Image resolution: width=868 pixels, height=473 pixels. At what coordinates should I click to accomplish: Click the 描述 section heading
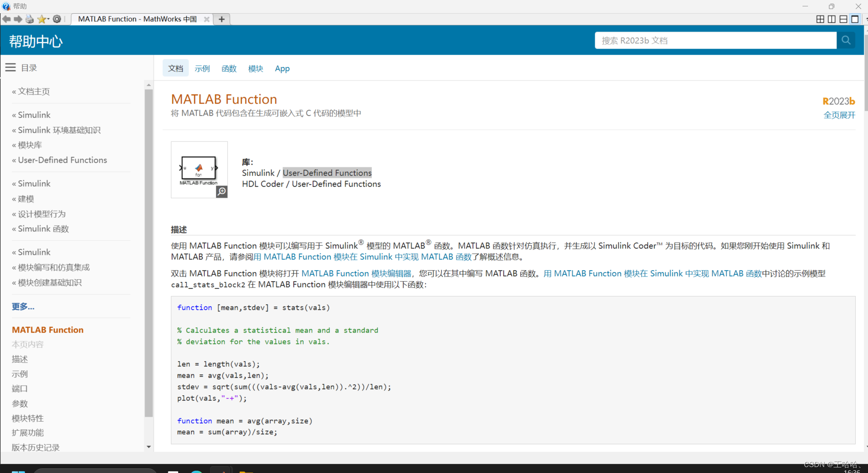[179, 230]
